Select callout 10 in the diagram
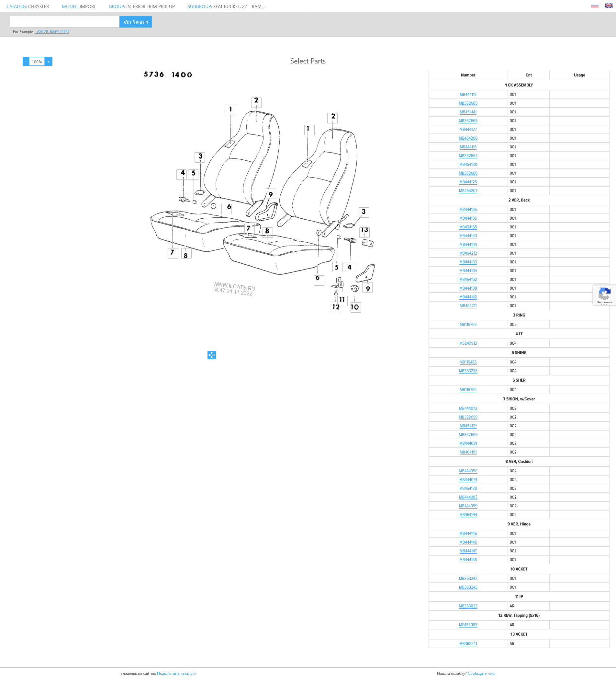Image resolution: width=616 pixels, height=679 pixels. click(355, 307)
